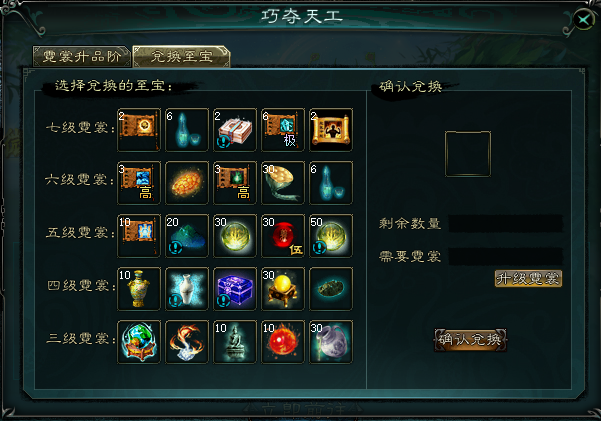Select the golden orb on stand item
This screenshot has width=601, height=421.
[283, 289]
